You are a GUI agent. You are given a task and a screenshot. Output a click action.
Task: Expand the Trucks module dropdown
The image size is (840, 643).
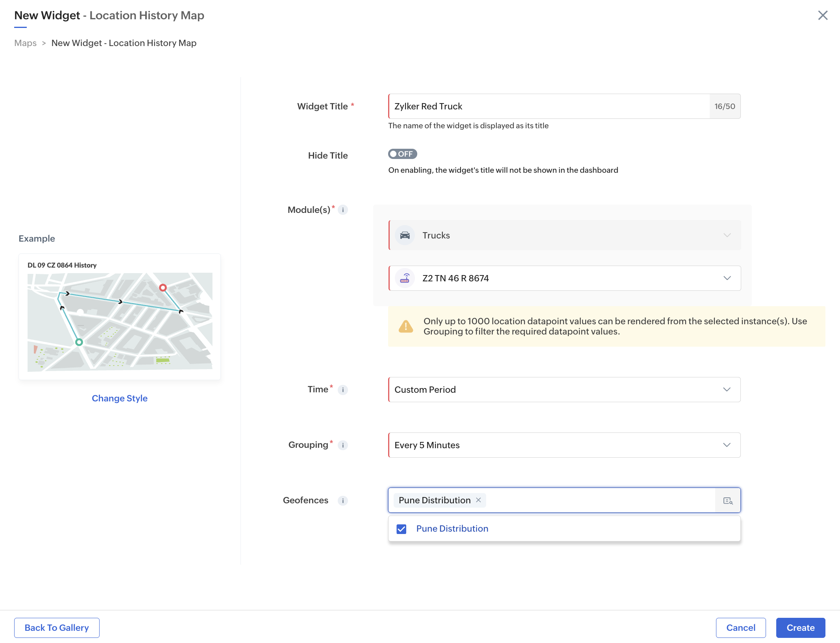pyautogui.click(x=727, y=235)
